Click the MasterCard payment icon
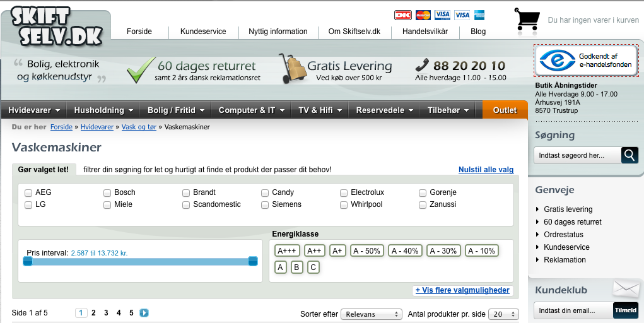The image size is (644, 323). pyautogui.click(x=423, y=15)
